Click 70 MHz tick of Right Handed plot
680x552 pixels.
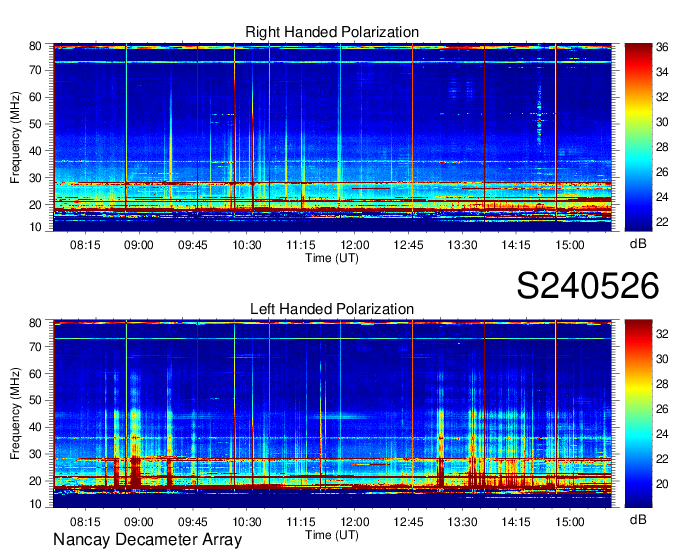click(x=35, y=70)
